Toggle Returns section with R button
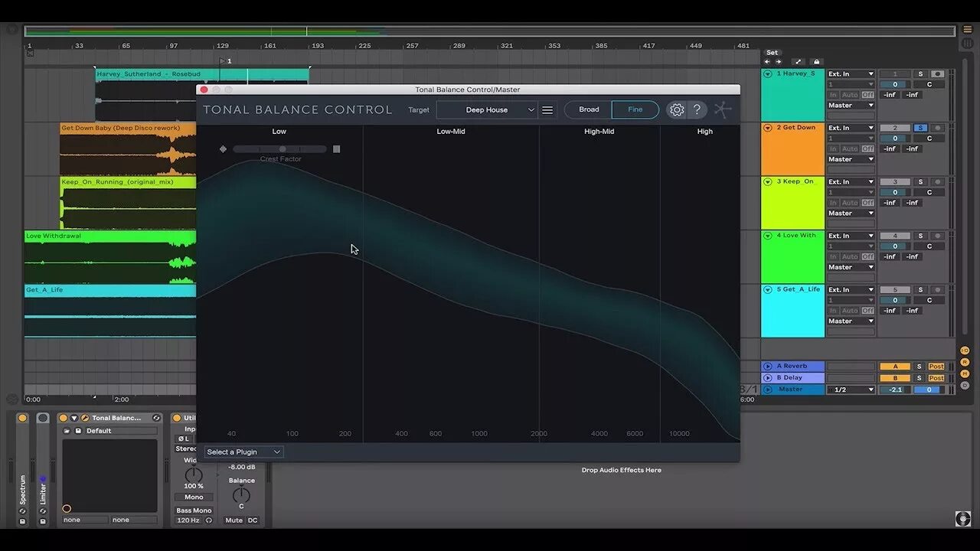 [965, 362]
